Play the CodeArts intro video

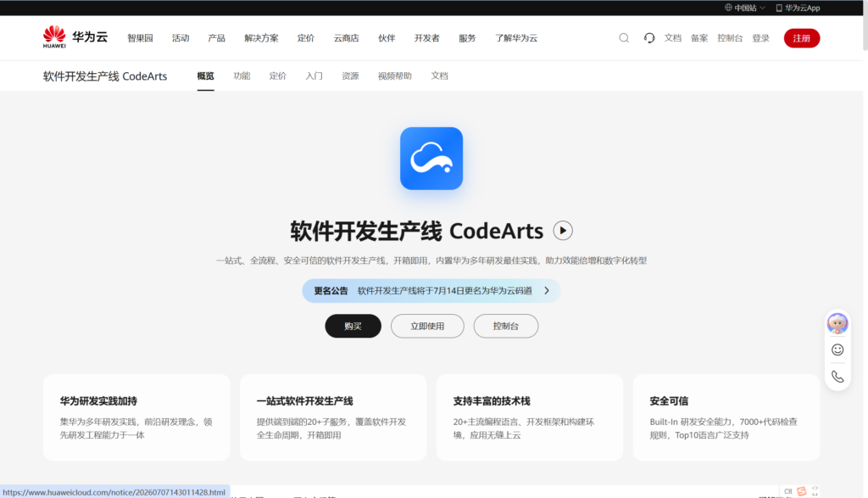(563, 231)
